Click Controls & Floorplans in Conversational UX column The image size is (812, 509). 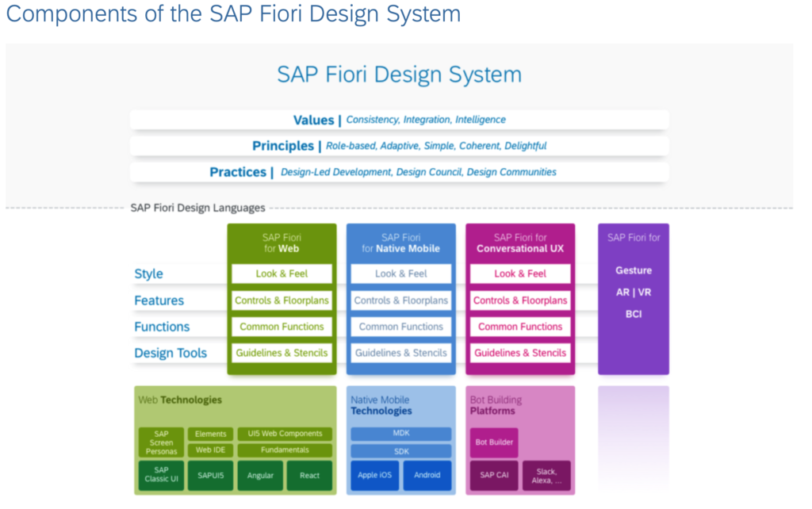point(520,300)
